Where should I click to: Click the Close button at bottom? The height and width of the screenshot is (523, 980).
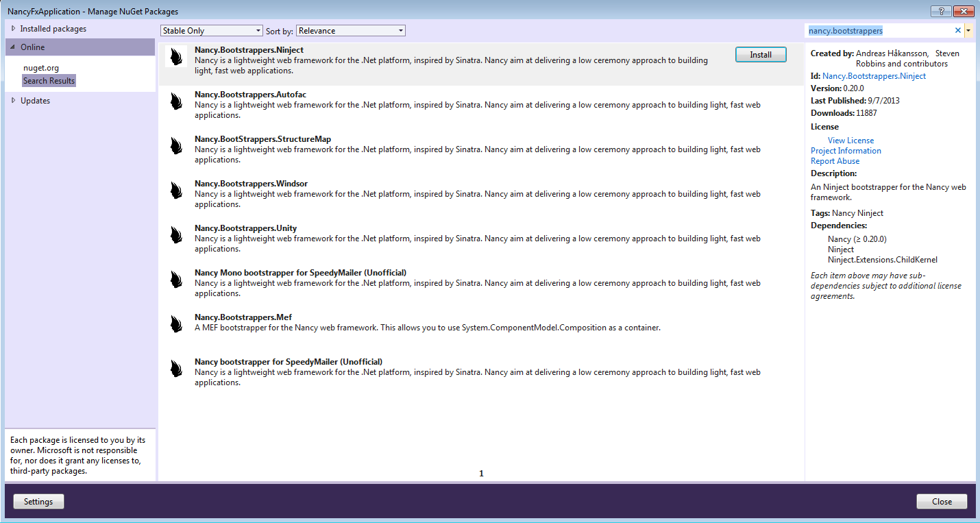coord(942,502)
